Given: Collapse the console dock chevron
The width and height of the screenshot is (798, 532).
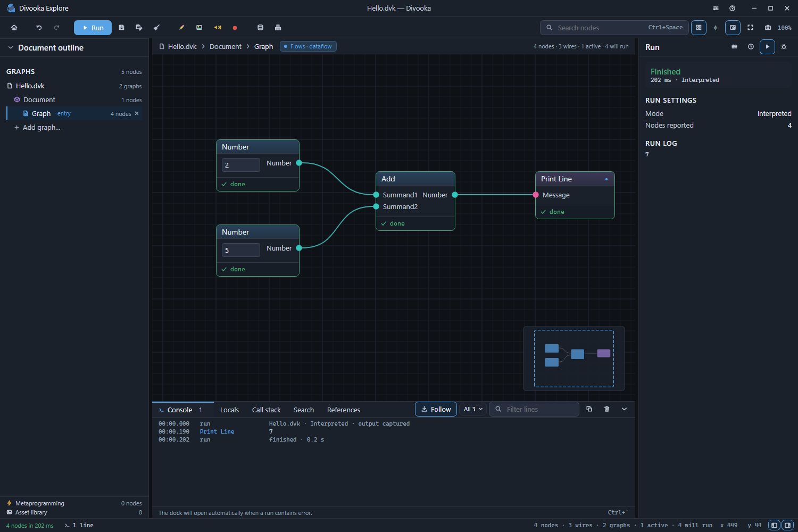Looking at the screenshot, I should coord(624,409).
